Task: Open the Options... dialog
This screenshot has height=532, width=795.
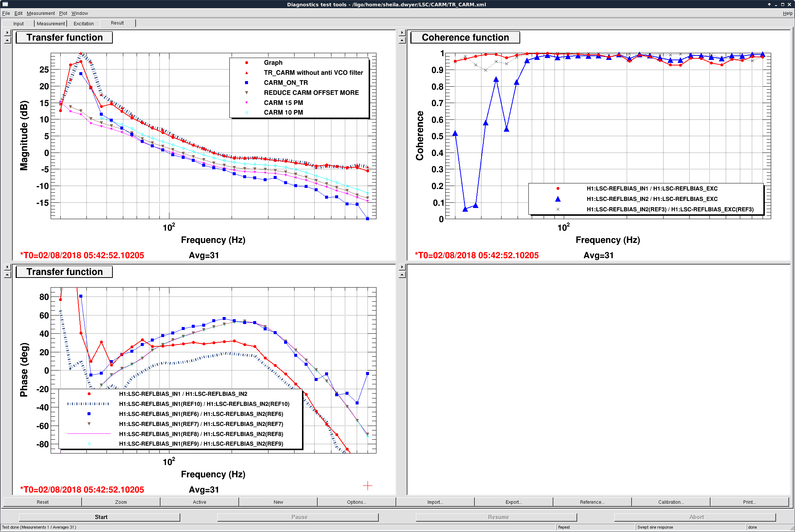Action: [356, 502]
